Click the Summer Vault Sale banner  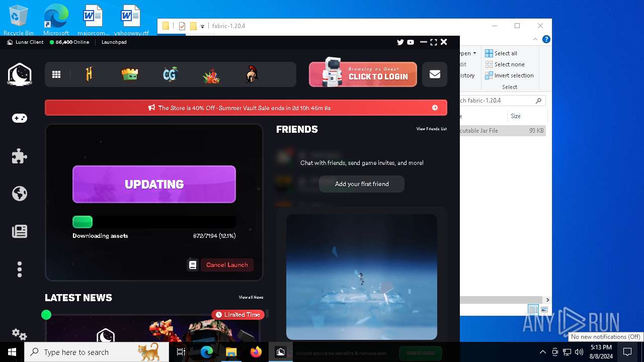(246, 108)
